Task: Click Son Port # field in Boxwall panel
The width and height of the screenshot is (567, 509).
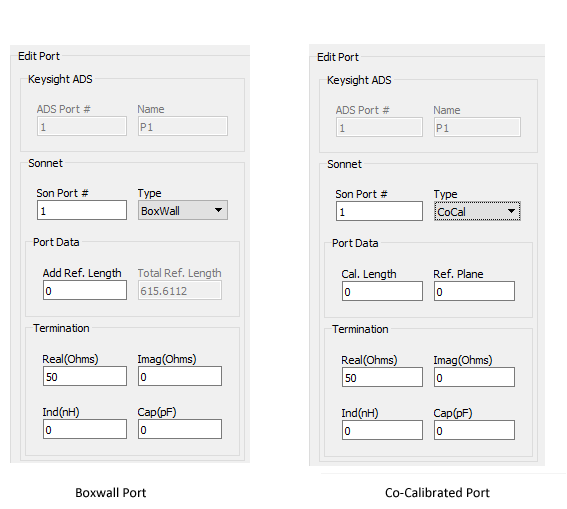Action: [82, 210]
